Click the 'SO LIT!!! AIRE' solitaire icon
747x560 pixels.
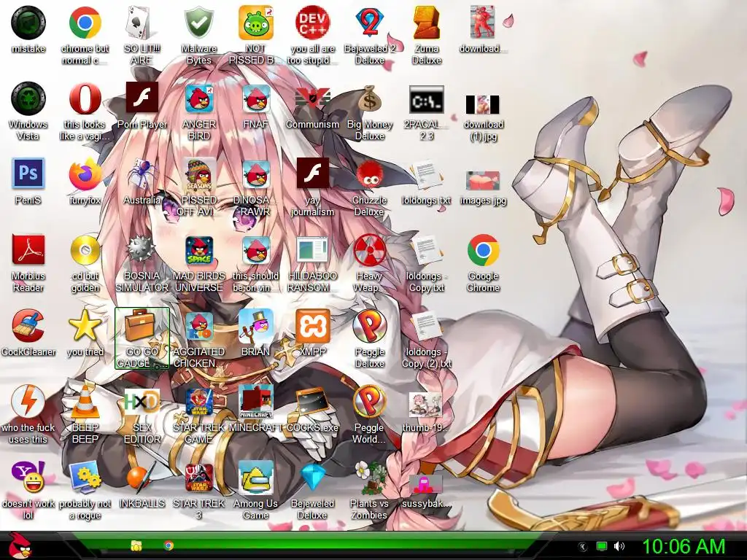point(142,23)
